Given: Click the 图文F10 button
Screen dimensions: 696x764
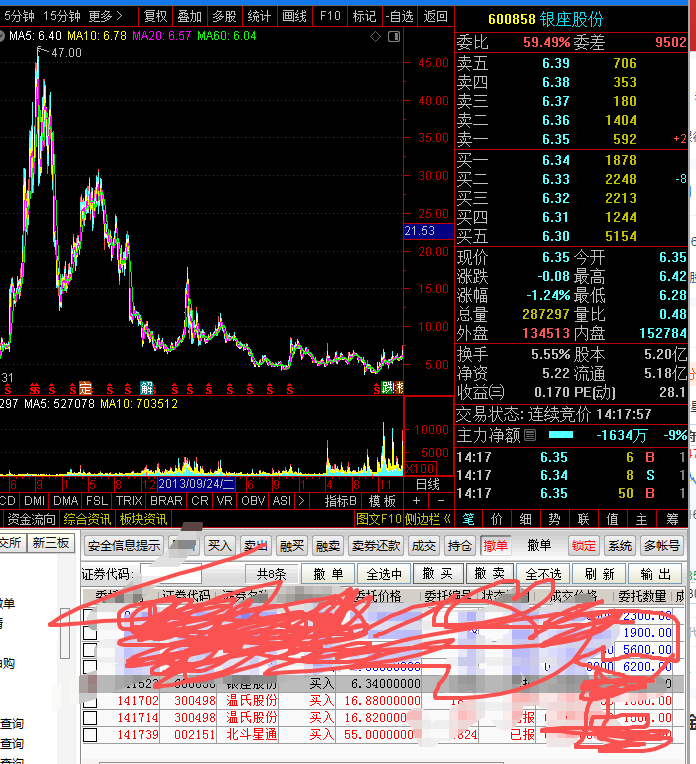Looking at the screenshot, I should click(379, 519).
